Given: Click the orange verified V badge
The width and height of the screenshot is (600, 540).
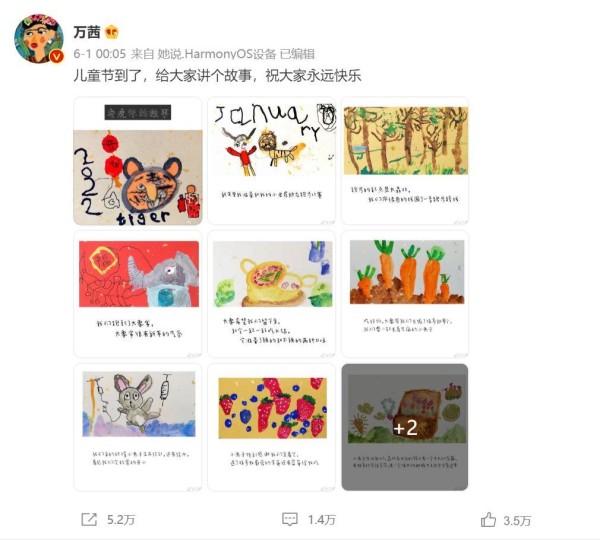Looking at the screenshot, I should click(57, 56).
